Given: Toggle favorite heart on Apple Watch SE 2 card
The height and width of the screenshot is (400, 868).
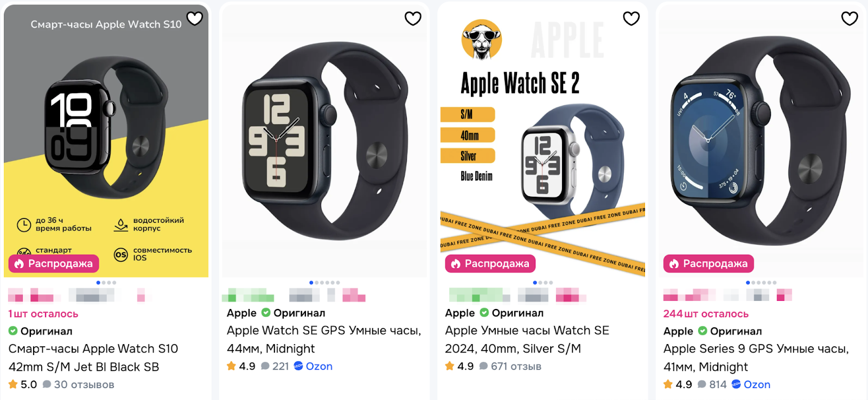Looking at the screenshot, I should (x=631, y=18).
